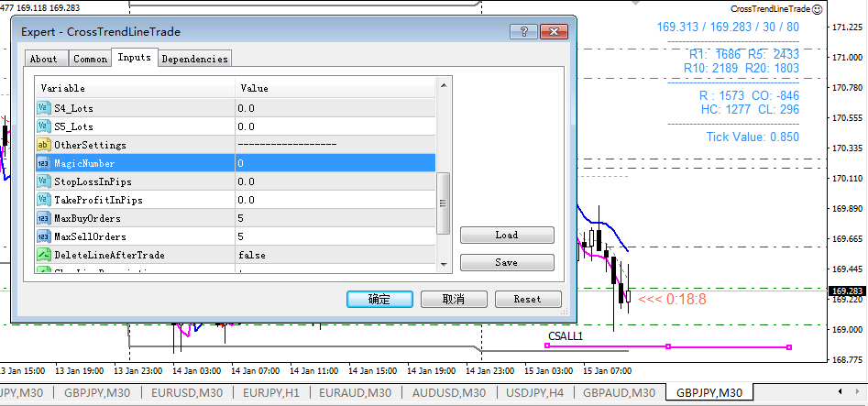Click the help question mark button
868x406 pixels.
(x=523, y=31)
